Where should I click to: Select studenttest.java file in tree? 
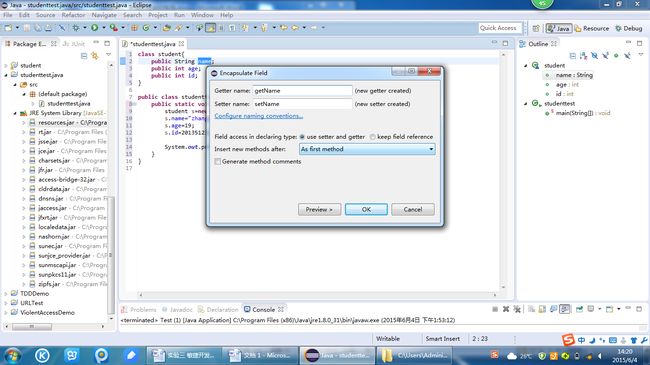69,104
